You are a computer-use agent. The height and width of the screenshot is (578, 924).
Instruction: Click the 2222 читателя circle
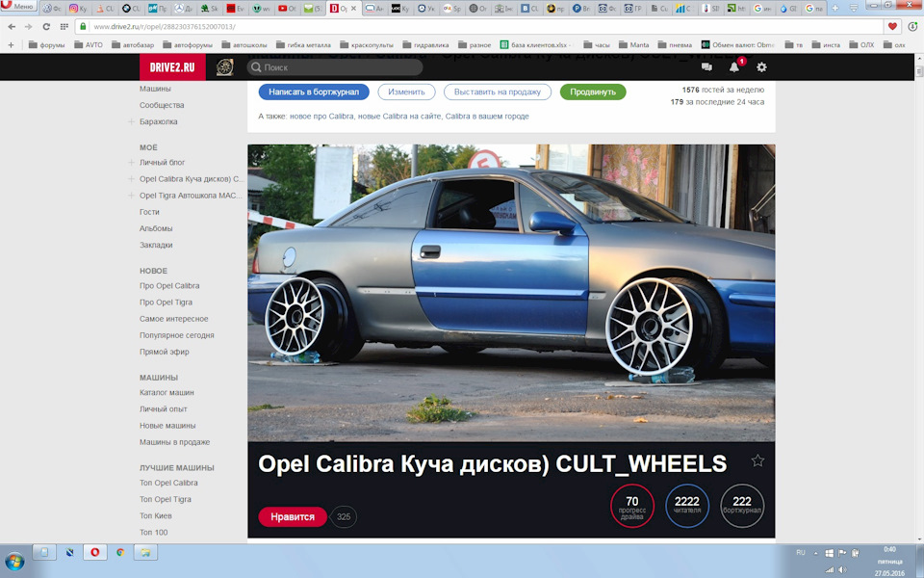[x=687, y=506]
